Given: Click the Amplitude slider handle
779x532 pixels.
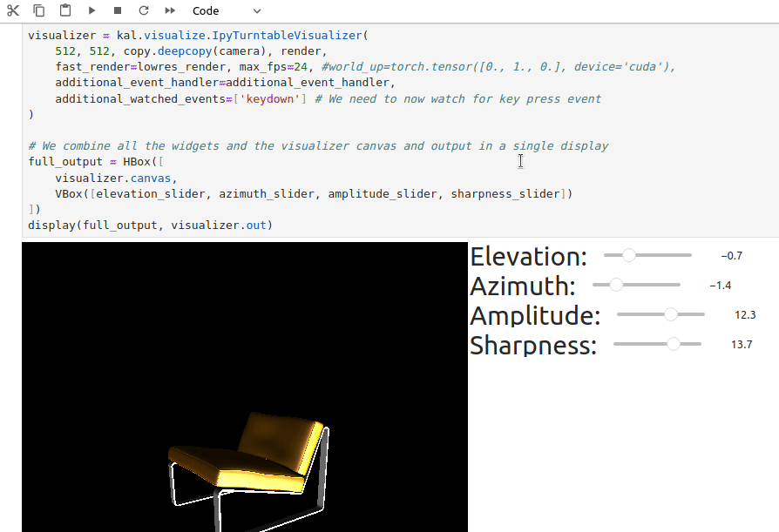Looking at the screenshot, I should 670,314.
